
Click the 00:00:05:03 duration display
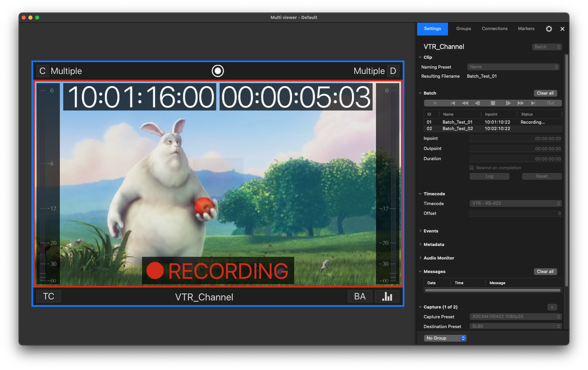tap(296, 97)
